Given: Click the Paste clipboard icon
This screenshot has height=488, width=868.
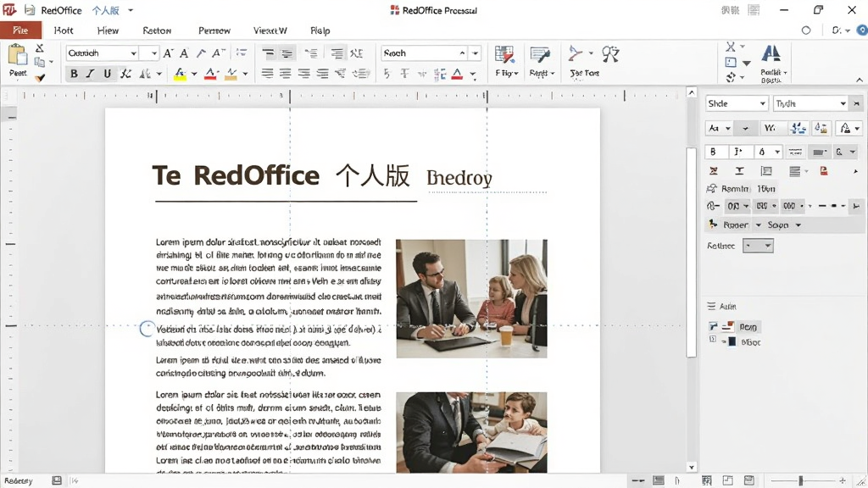Looking at the screenshot, I should 17,55.
